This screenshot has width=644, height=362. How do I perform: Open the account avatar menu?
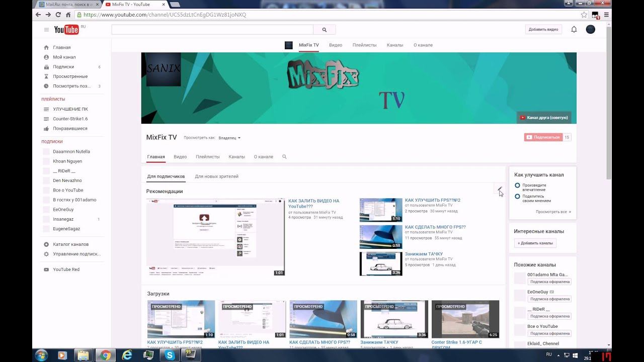pyautogui.click(x=591, y=30)
